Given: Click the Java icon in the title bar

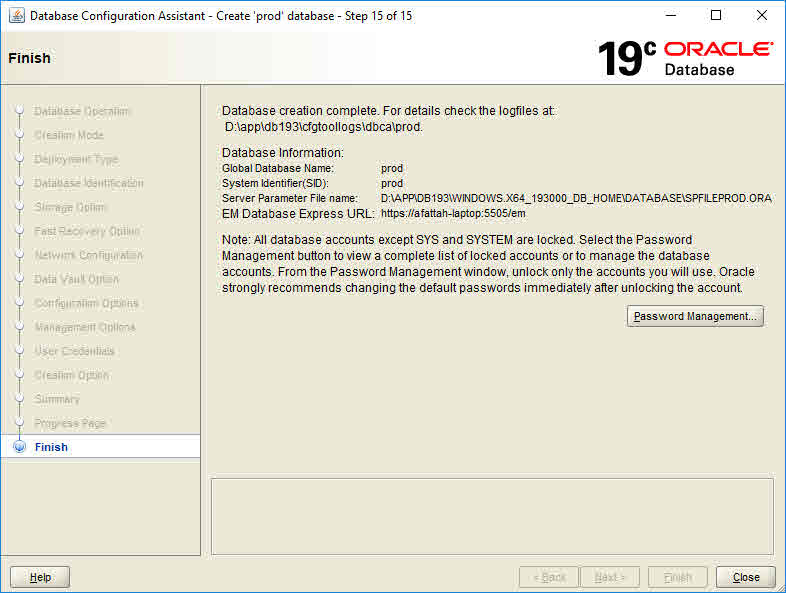Looking at the screenshot, I should point(16,16).
